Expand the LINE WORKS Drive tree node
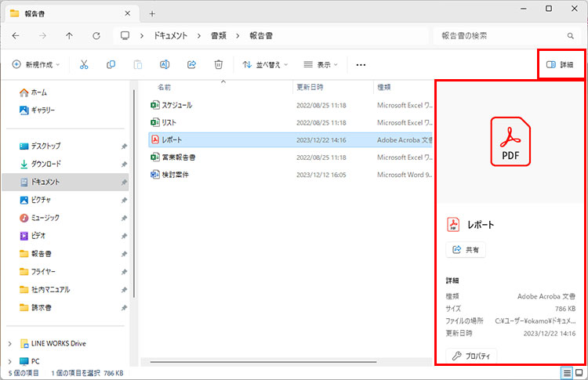The image size is (588, 380). 9,343
